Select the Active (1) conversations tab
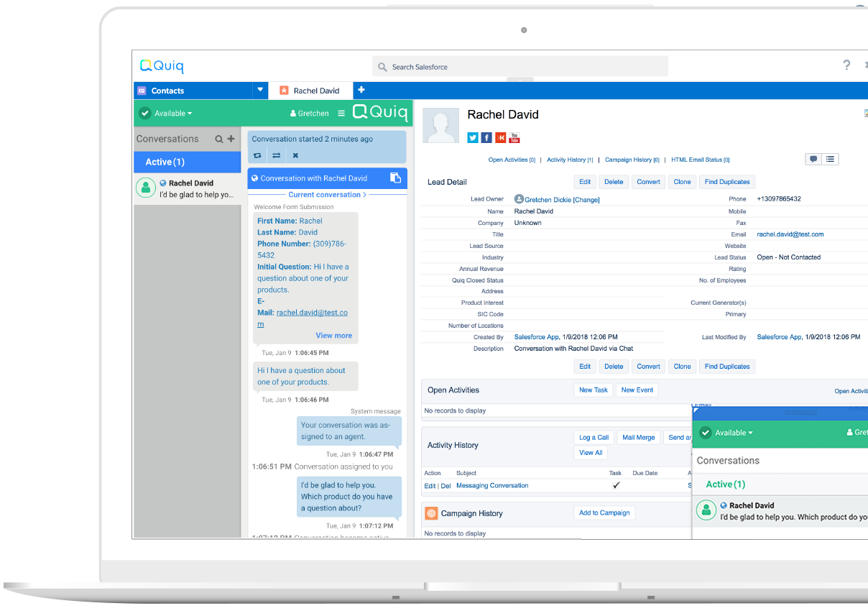Screen dimensions: 868x616 point(187,162)
